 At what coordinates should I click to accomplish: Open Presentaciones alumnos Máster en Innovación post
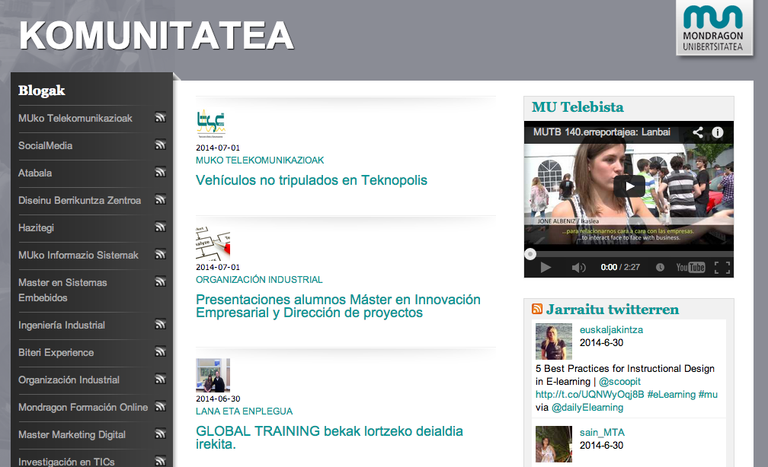(338, 306)
